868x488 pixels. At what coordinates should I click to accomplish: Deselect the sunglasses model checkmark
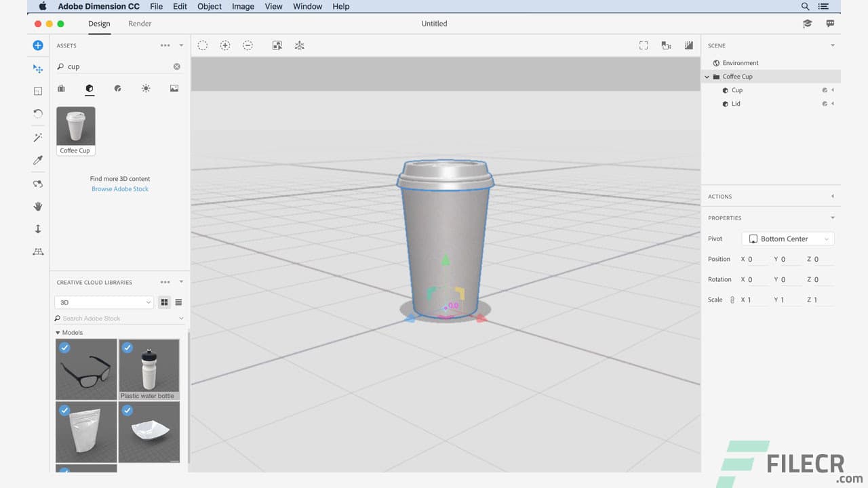click(64, 348)
